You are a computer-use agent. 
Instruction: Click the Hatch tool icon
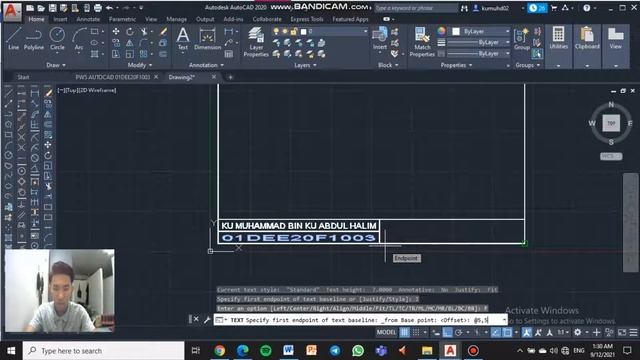[95, 54]
